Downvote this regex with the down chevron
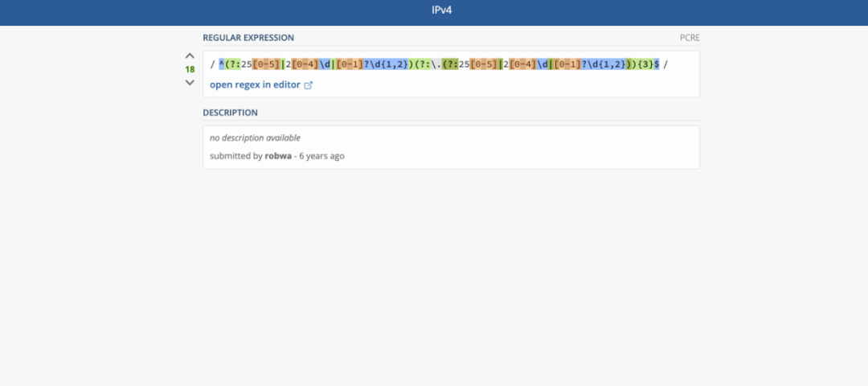Screen dimensions: 868x386 pyautogui.click(x=190, y=82)
